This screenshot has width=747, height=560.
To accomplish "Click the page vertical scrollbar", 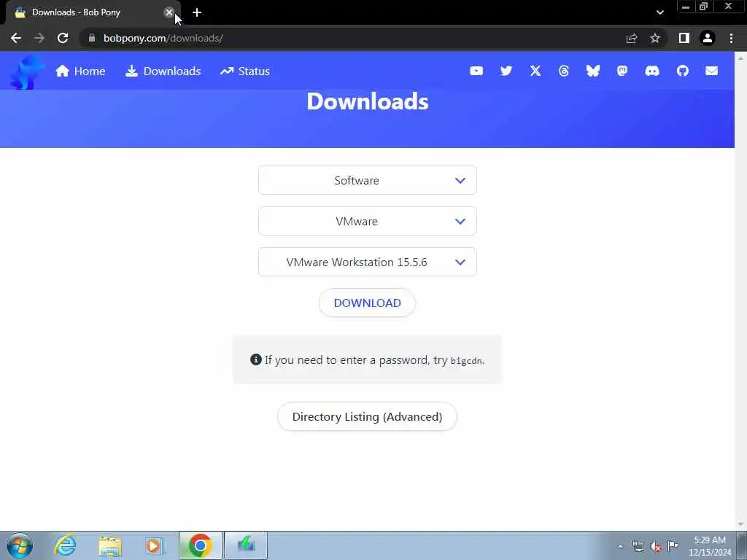I will 740,290.
